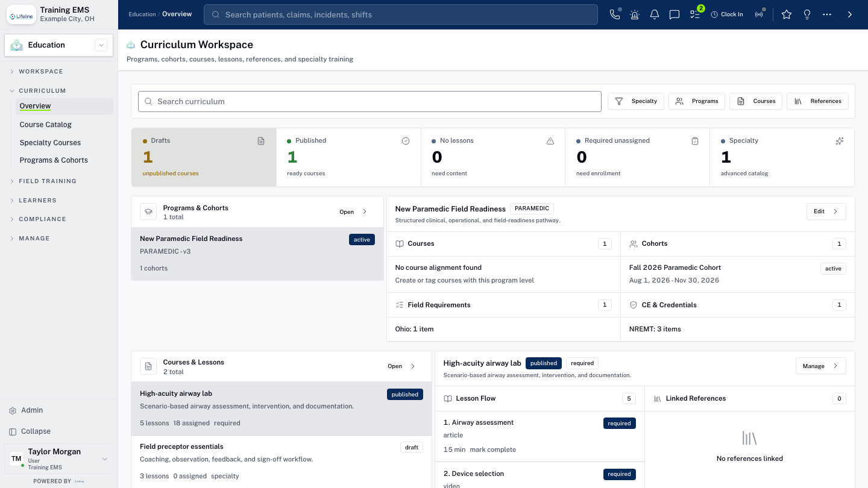Click the lightbulb ideas icon
The width and height of the screenshot is (868, 488).
tap(807, 14)
